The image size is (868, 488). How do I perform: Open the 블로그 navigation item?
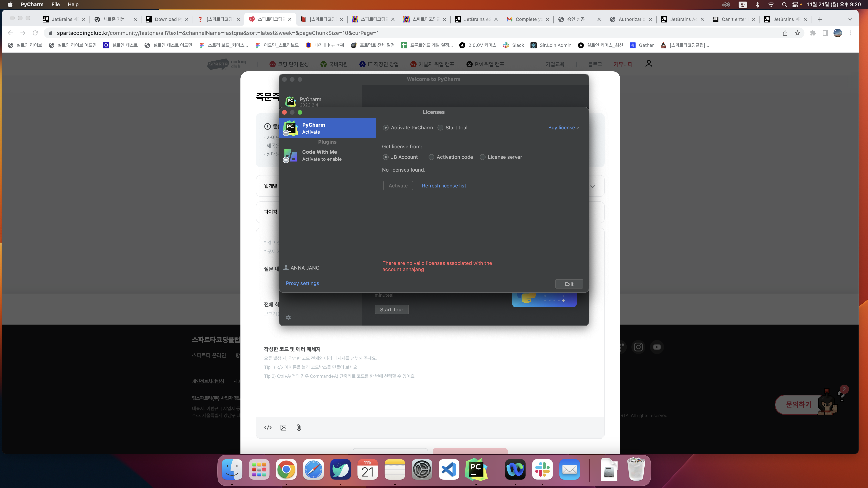coord(595,64)
